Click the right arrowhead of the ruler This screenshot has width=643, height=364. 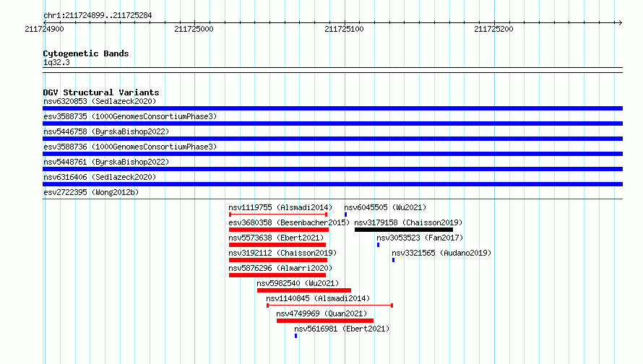pyautogui.click(x=621, y=22)
